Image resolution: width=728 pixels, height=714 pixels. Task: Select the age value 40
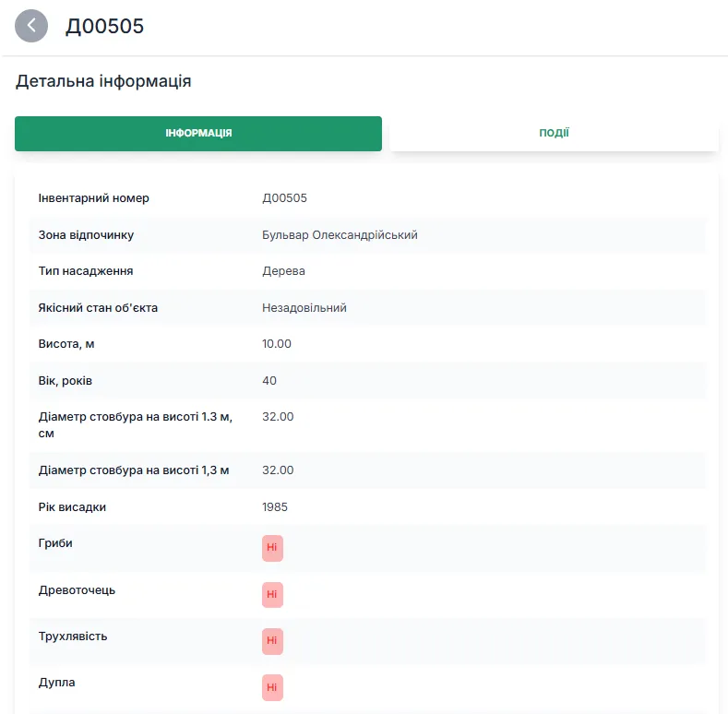tap(269, 381)
